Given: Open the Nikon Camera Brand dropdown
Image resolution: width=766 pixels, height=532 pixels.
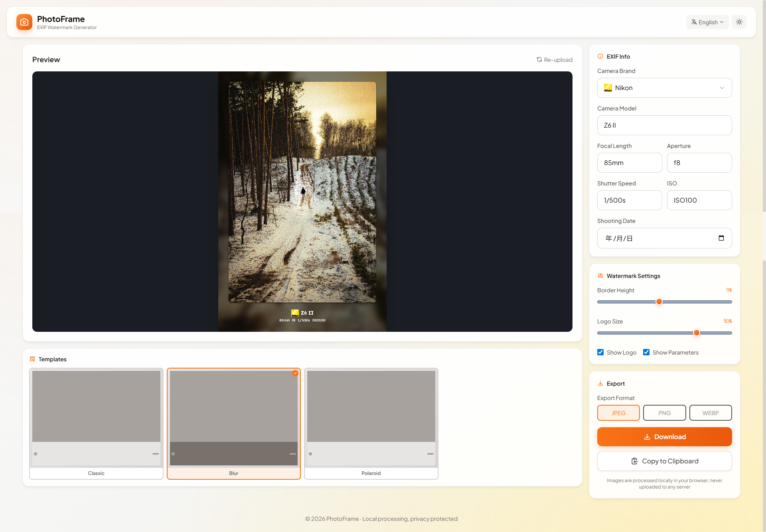Looking at the screenshot, I should pyautogui.click(x=664, y=88).
